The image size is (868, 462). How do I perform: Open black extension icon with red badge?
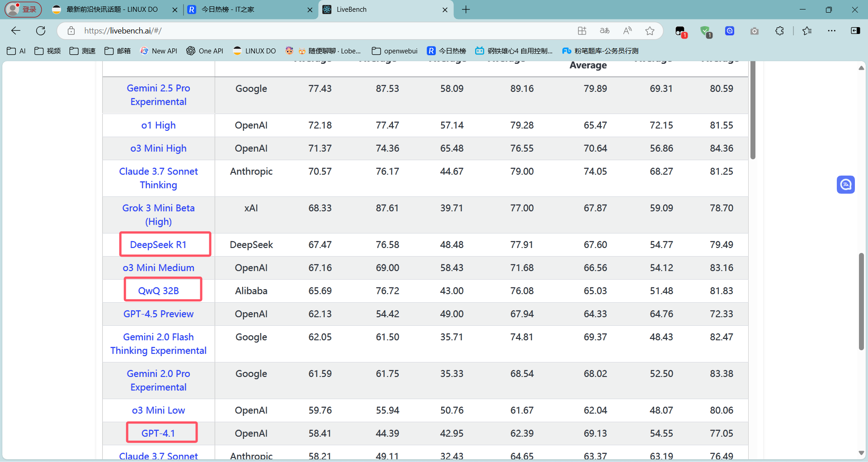point(681,31)
